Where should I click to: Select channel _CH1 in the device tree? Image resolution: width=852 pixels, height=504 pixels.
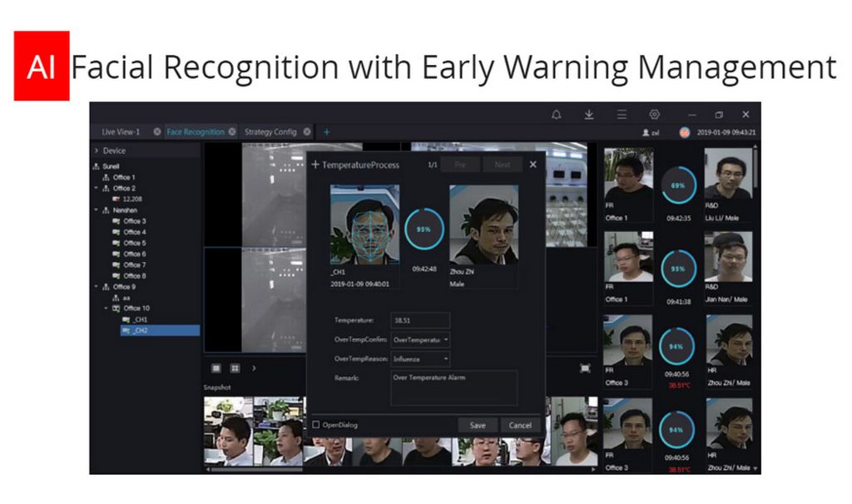click(x=140, y=319)
